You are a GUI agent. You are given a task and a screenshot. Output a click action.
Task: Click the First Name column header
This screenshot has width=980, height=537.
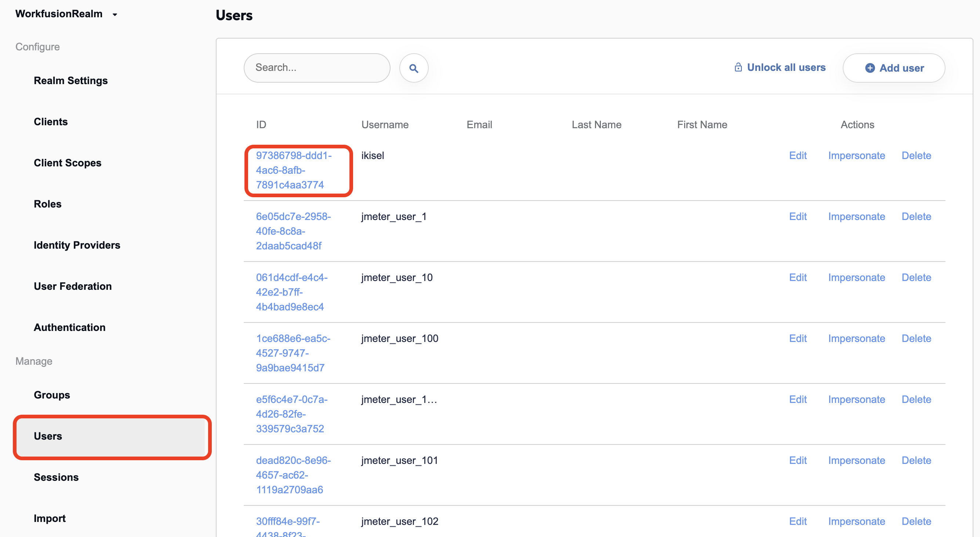click(x=702, y=125)
